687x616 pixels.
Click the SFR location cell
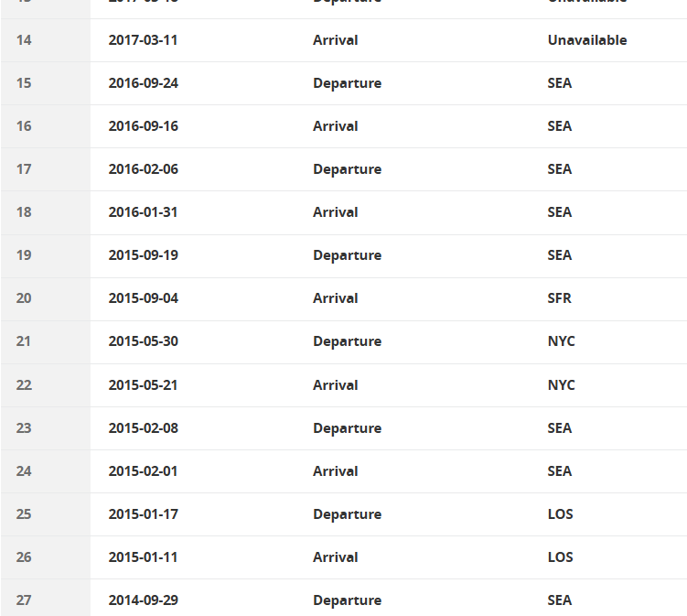tap(560, 298)
